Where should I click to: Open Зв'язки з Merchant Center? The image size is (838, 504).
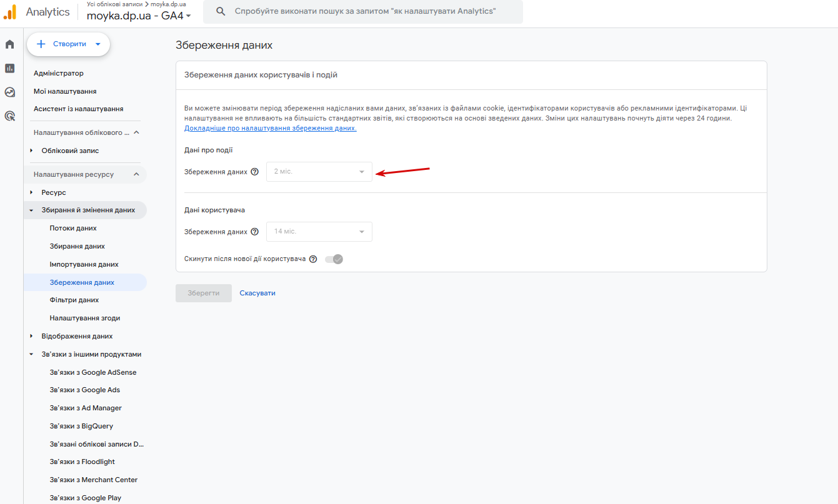(94, 480)
